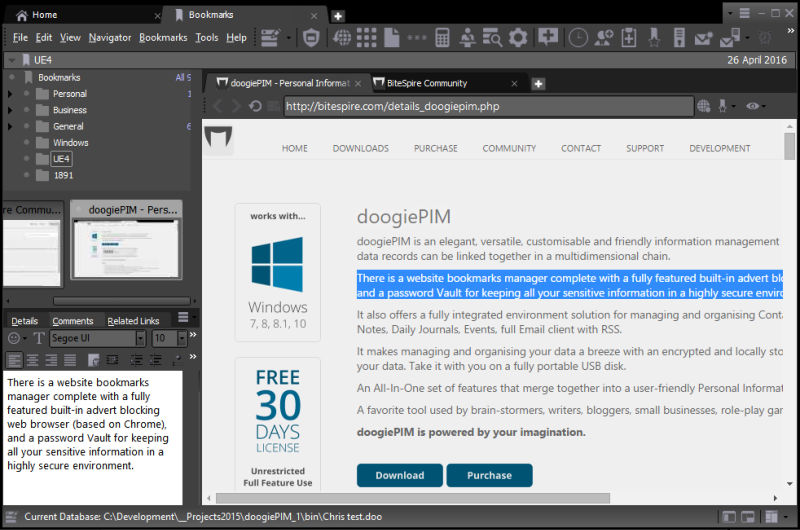Collapse the UE4 header arrow
The width and height of the screenshot is (800, 530).
[x=11, y=60]
